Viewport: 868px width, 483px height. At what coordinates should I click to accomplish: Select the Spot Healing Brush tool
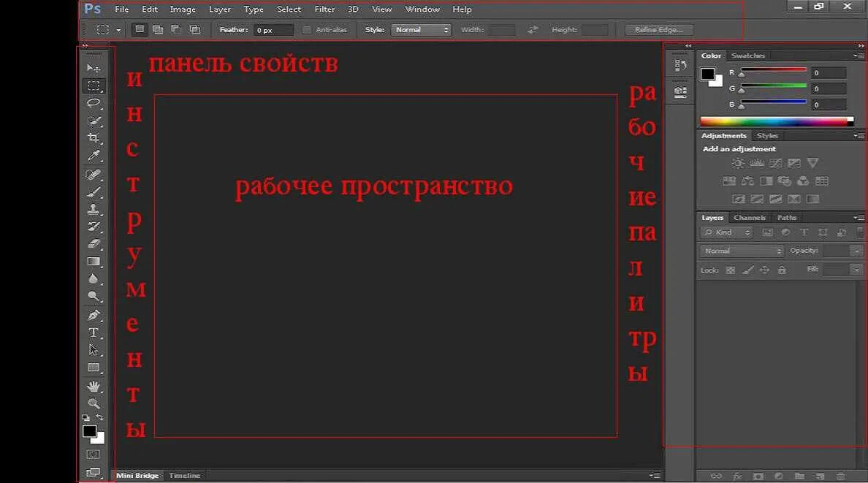(93, 175)
